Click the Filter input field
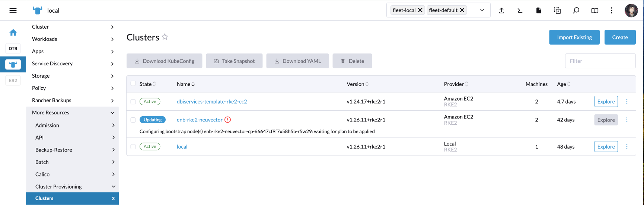 (600, 61)
